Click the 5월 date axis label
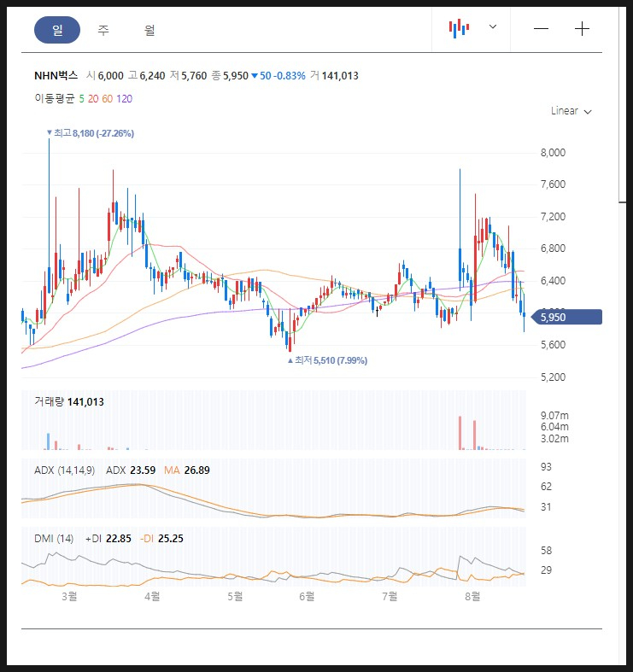Image resolution: width=633 pixels, height=672 pixels. pos(235,596)
